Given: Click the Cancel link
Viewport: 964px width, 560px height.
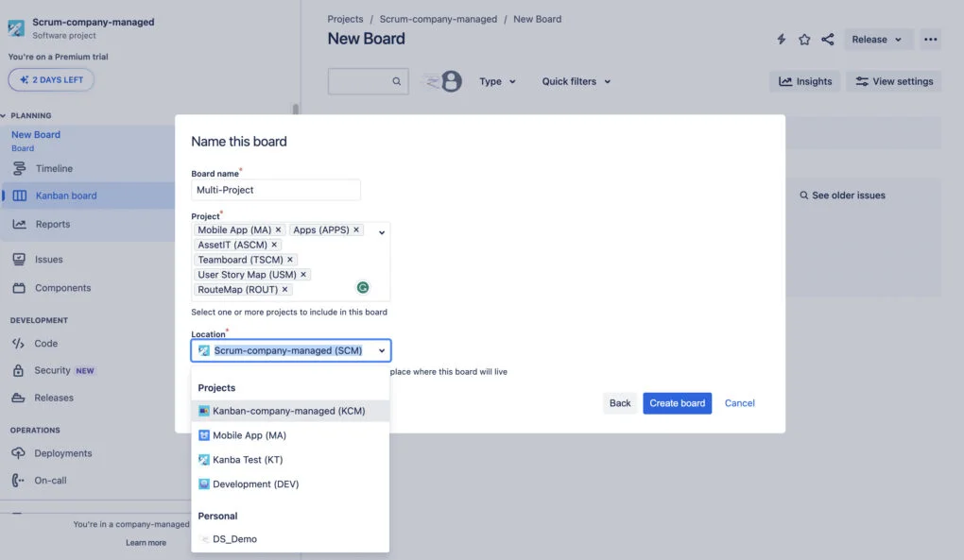Looking at the screenshot, I should point(739,403).
